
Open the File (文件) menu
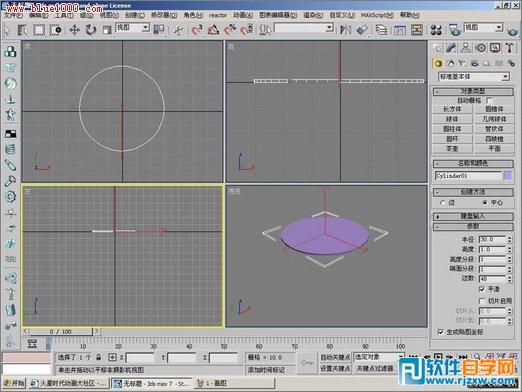point(13,15)
